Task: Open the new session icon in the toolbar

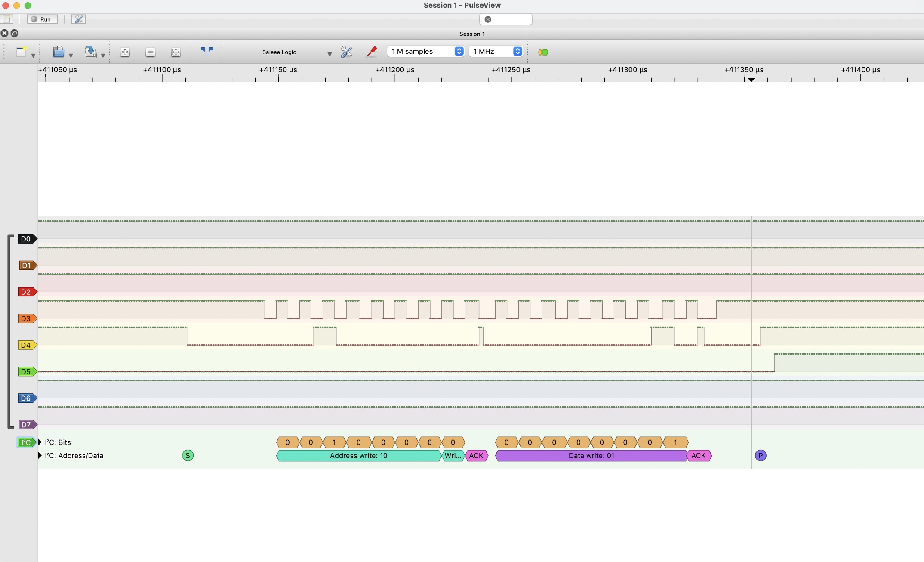Action: [x=21, y=52]
